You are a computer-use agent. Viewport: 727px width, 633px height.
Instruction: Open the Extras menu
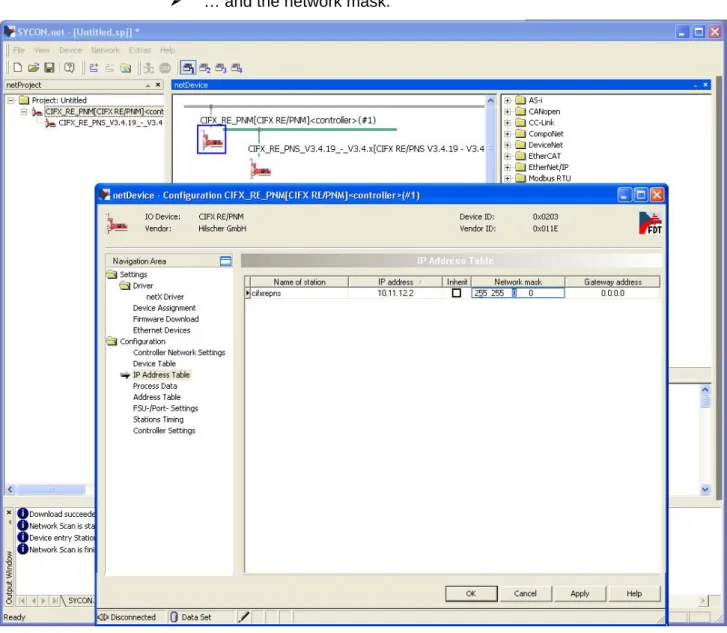(x=140, y=50)
